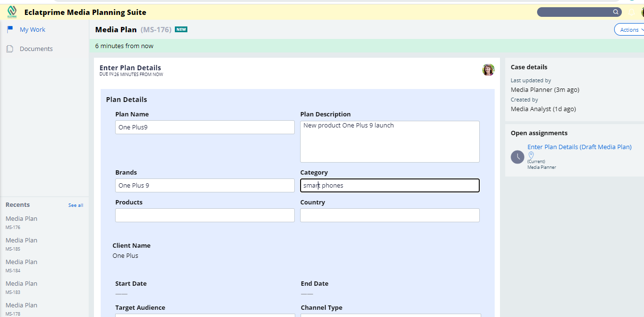Open My Work in the sidebar
This screenshot has height=317, width=644.
click(x=32, y=29)
